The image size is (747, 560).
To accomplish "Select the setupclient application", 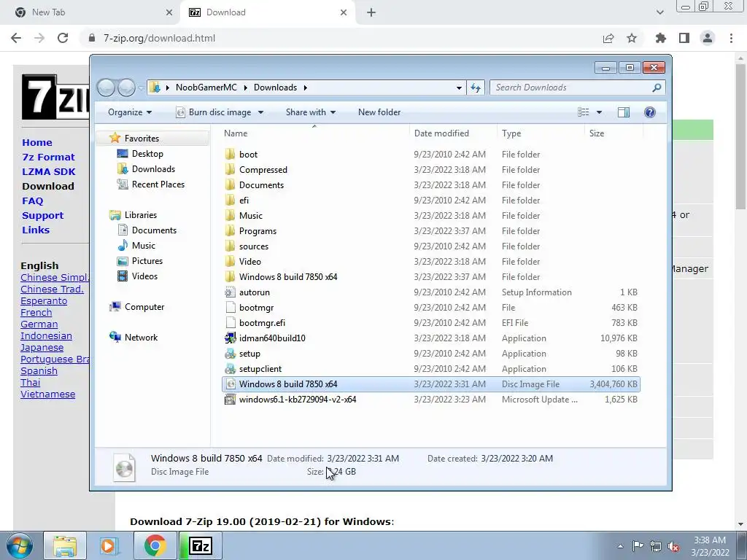I will pos(260,368).
